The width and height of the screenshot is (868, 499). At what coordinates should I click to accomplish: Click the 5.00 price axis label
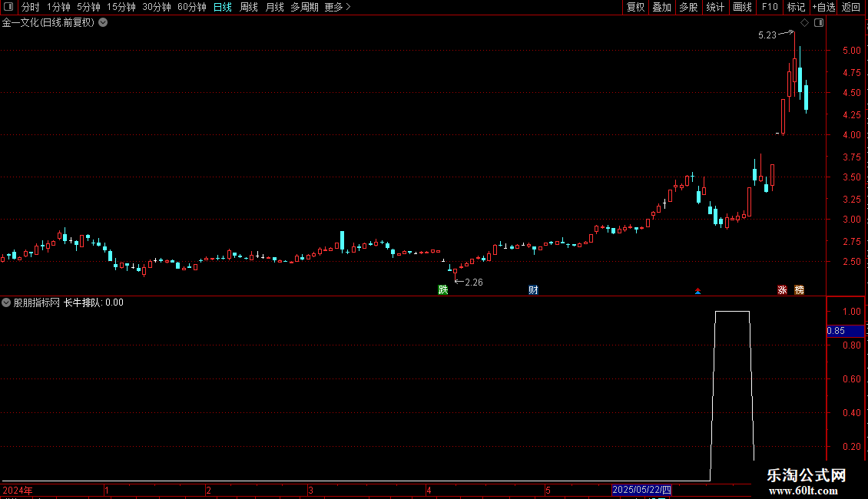[851, 51]
